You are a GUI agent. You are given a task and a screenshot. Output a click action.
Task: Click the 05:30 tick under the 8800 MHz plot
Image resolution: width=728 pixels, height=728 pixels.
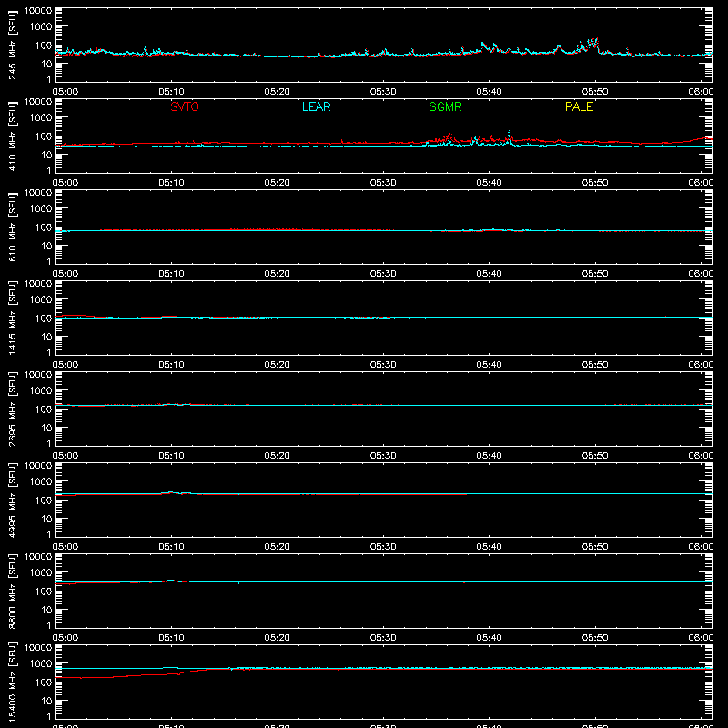point(383,638)
